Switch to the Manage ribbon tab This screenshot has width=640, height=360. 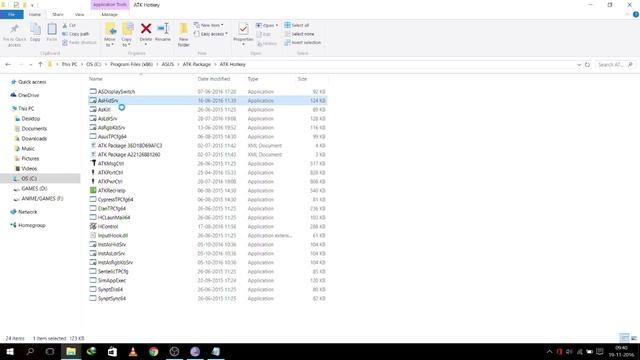[109, 14]
